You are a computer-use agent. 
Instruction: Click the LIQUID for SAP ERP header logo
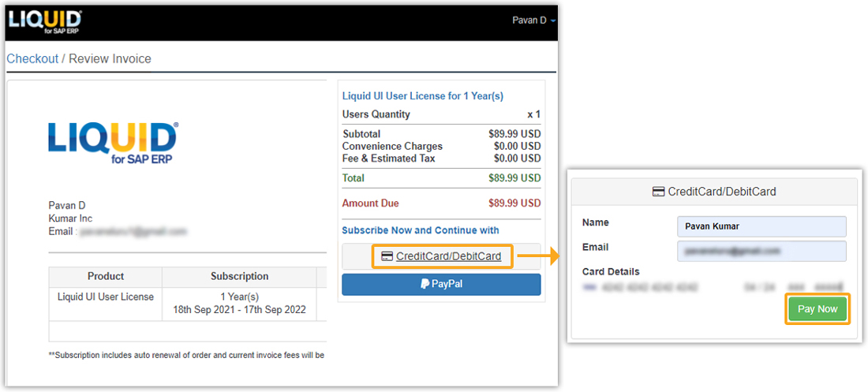click(x=46, y=22)
